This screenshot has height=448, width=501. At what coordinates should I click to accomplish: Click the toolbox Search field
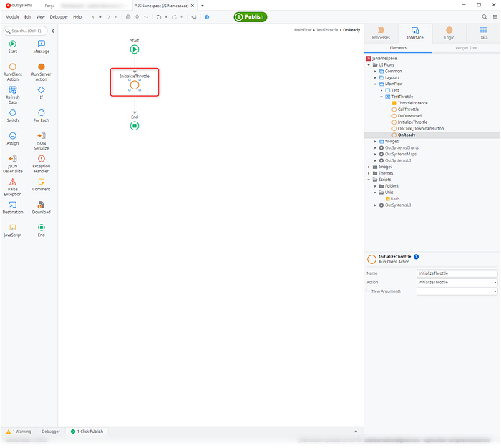click(26, 31)
